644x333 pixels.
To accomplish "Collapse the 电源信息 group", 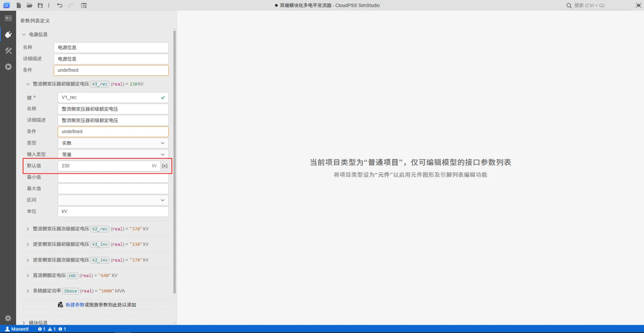I will pos(24,34).
